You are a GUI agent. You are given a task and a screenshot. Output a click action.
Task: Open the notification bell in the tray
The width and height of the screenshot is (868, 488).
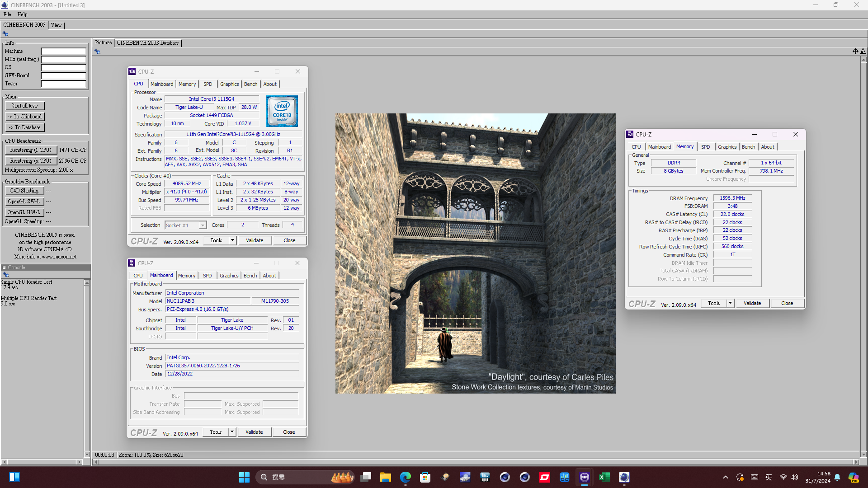837,477
